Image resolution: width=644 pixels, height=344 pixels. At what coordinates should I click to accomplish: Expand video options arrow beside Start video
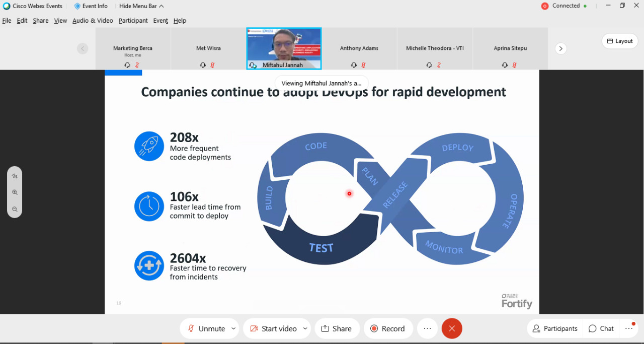click(305, 328)
